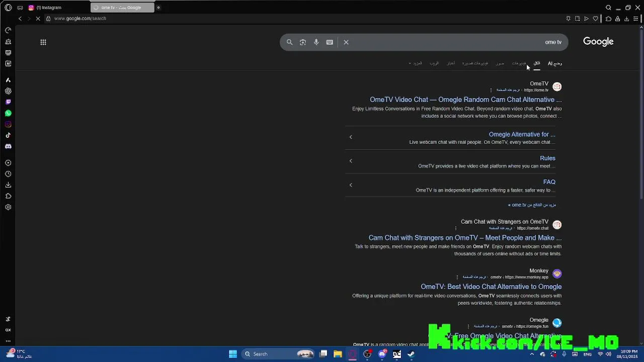Open the Twitch sidebar panel
The image size is (644, 362).
[x=8, y=102]
